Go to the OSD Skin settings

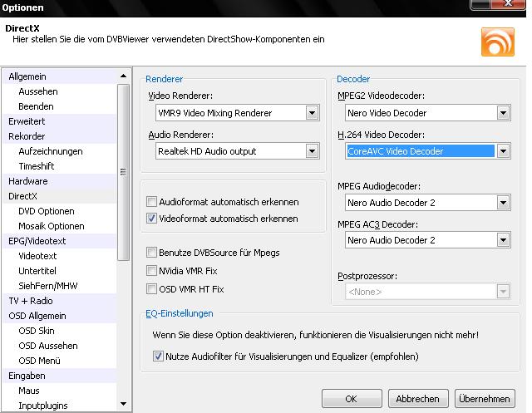coord(37,331)
